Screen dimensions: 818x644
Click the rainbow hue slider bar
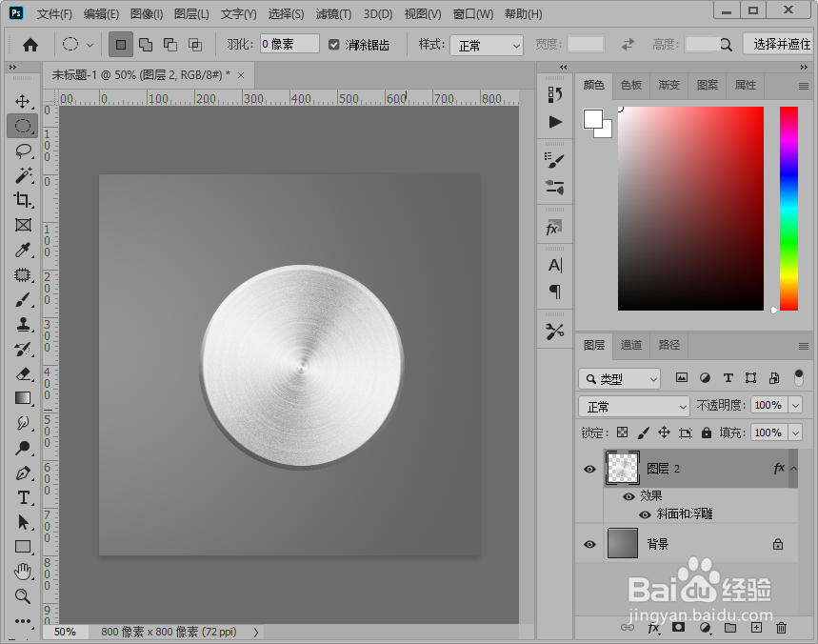click(x=788, y=209)
